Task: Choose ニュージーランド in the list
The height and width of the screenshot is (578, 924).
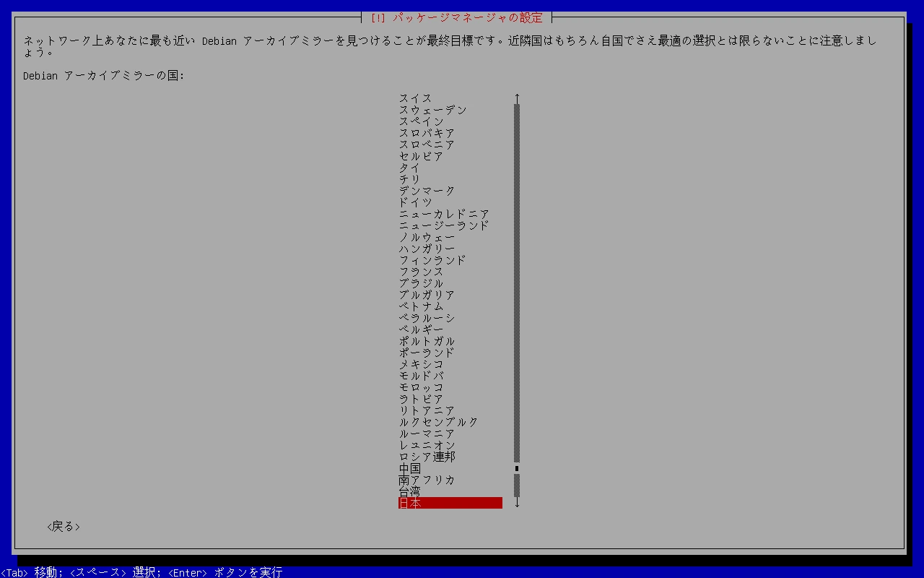Action: pyautogui.click(x=444, y=225)
